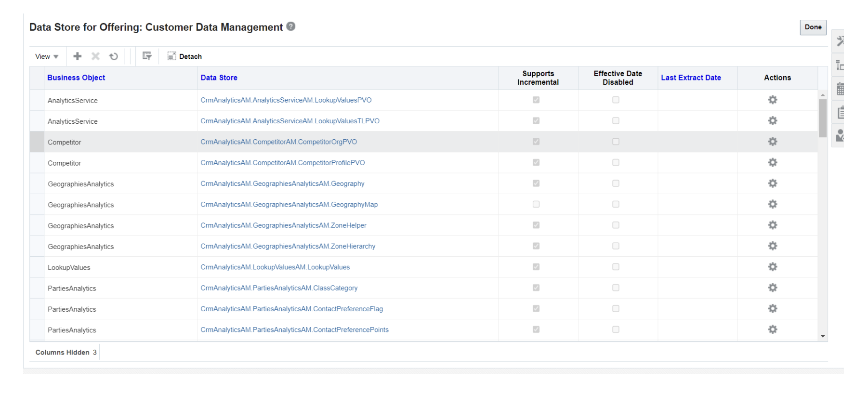This screenshot has width=868, height=394.
Task: Open actions gear for ContactPreferenceFlag row
Action: point(773,308)
